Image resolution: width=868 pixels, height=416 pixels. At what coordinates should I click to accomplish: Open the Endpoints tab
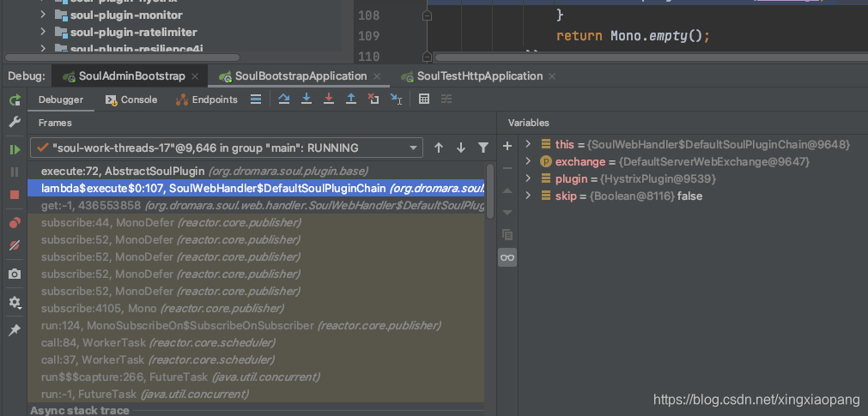[206, 99]
